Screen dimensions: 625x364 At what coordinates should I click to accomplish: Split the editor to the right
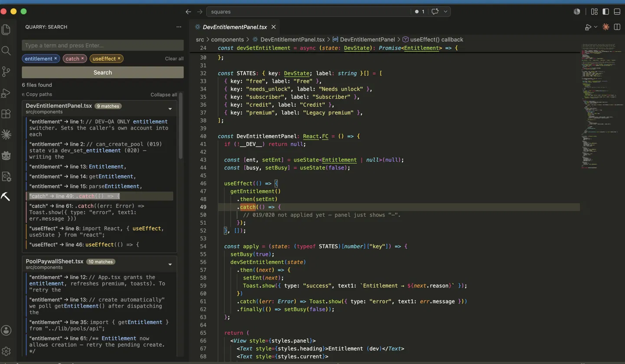(617, 27)
